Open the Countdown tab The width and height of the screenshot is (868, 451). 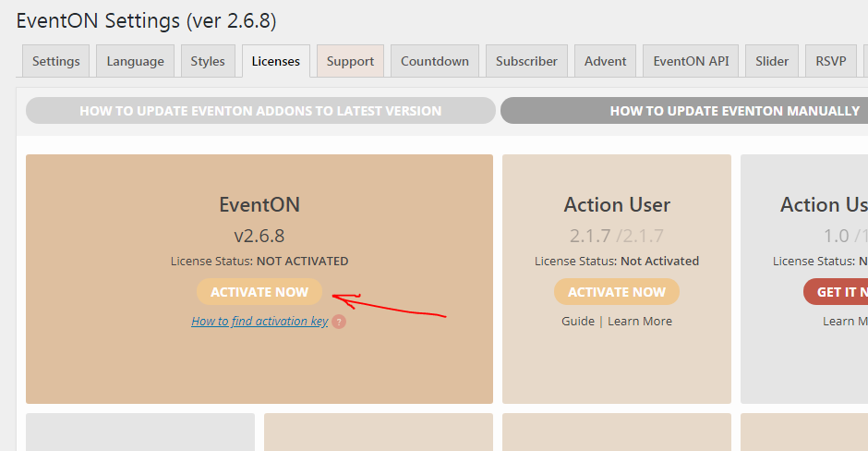click(x=435, y=61)
